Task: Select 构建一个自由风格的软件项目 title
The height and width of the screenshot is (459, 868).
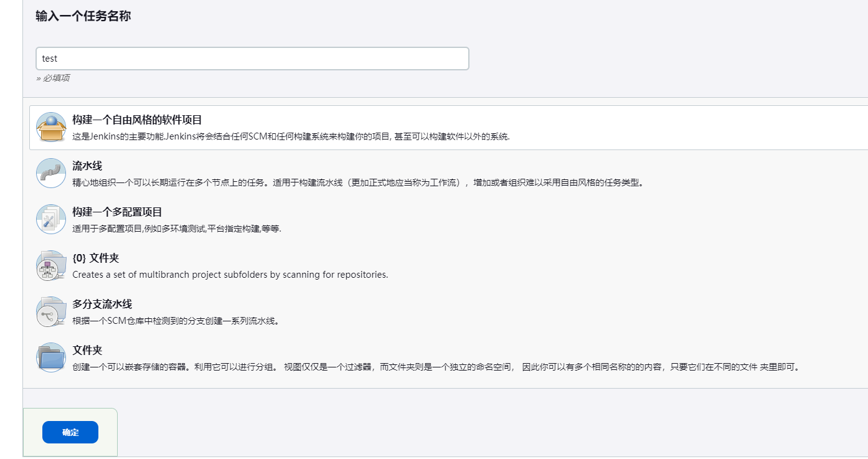Action: (137, 120)
